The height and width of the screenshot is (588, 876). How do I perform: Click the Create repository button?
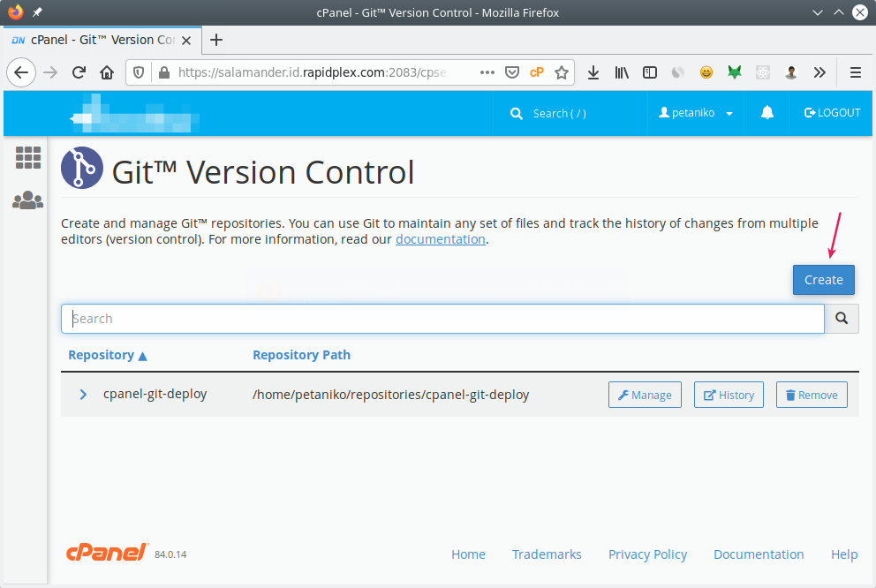point(823,279)
